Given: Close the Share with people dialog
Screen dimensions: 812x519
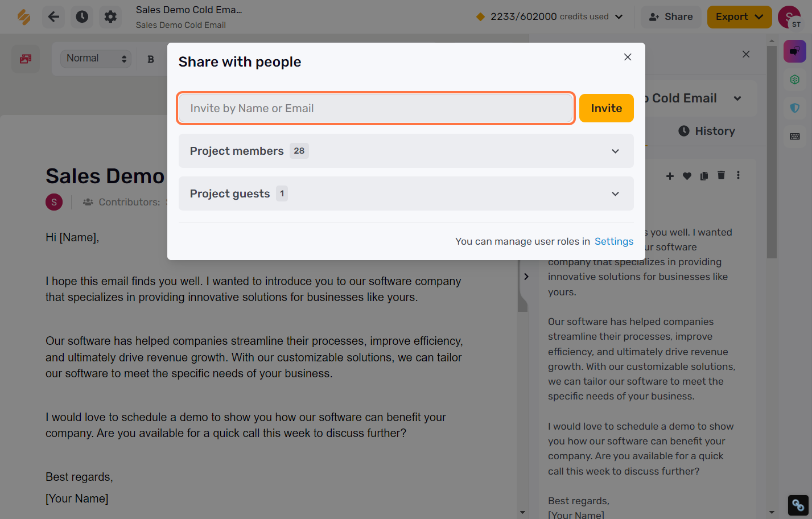Looking at the screenshot, I should click(x=628, y=57).
